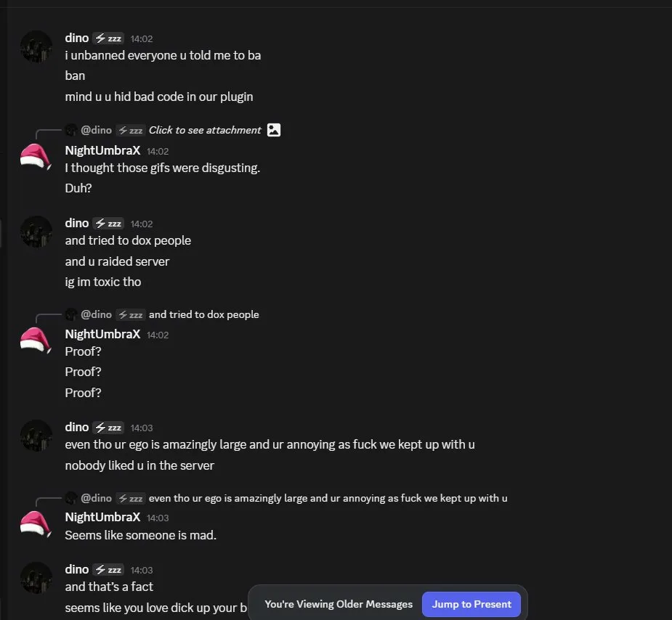
Task: Click the small @dino avatar in the reply preview
Action: click(x=70, y=129)
